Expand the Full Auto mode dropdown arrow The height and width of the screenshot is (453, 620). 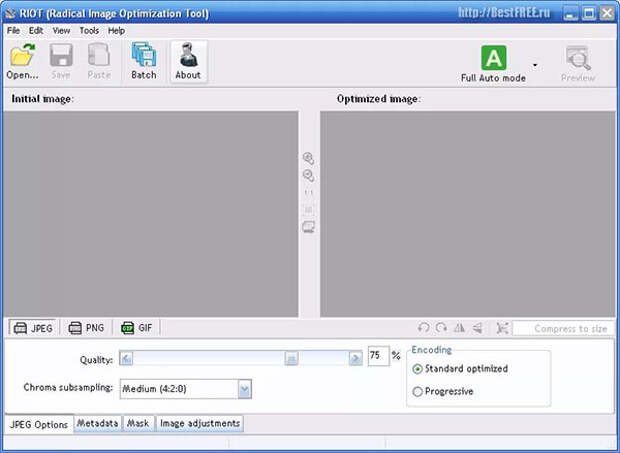535,65
